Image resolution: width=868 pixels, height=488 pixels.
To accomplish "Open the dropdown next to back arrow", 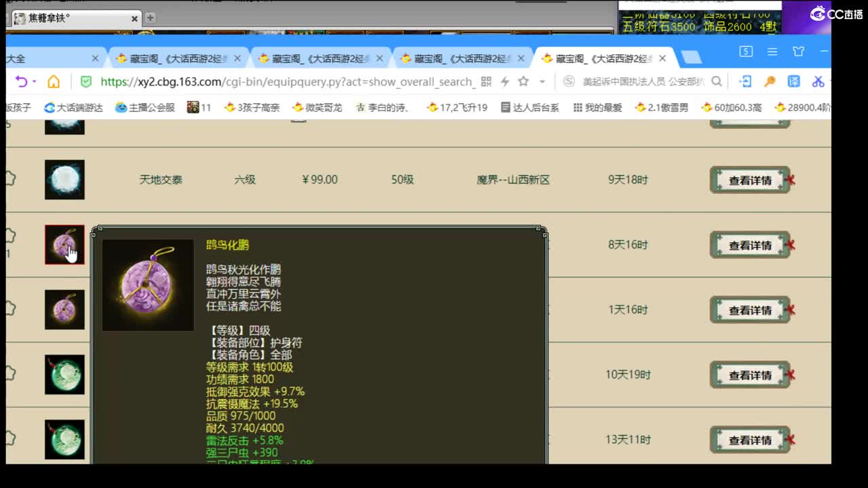I will point(33,82).
